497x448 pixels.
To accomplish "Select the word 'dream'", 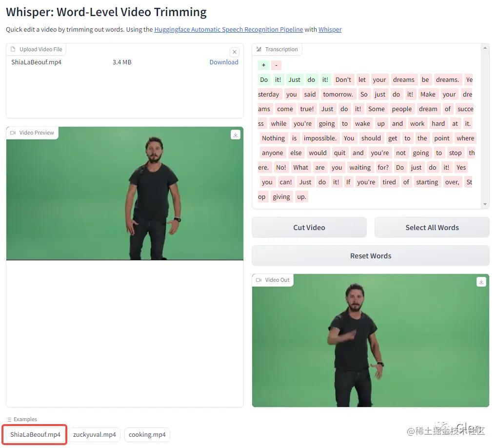I will (428, 109).
